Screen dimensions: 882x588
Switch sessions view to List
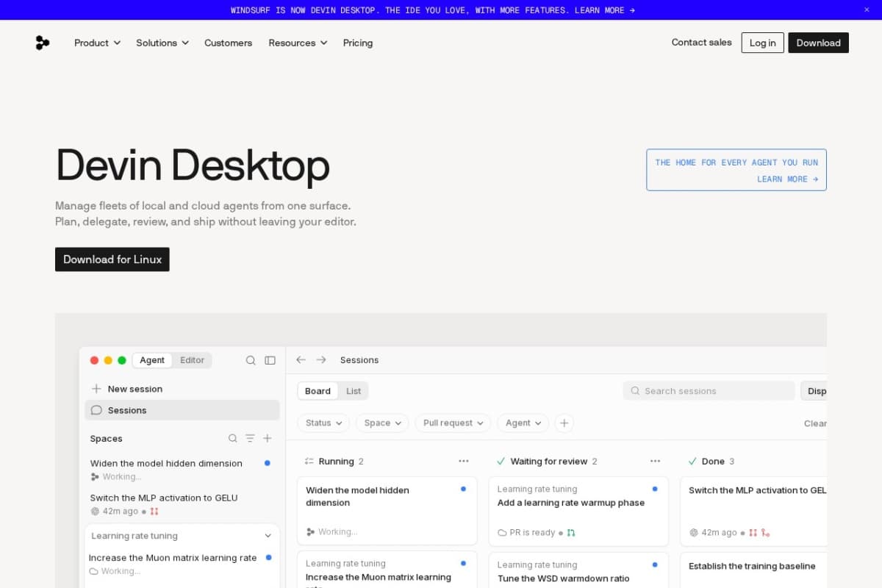(354, 391)
